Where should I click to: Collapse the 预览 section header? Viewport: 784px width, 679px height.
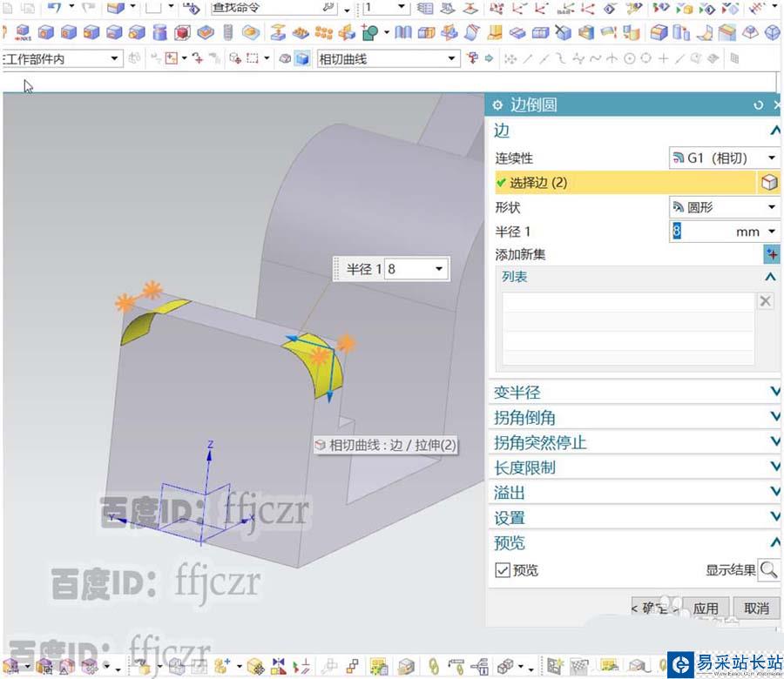(634, 542)
